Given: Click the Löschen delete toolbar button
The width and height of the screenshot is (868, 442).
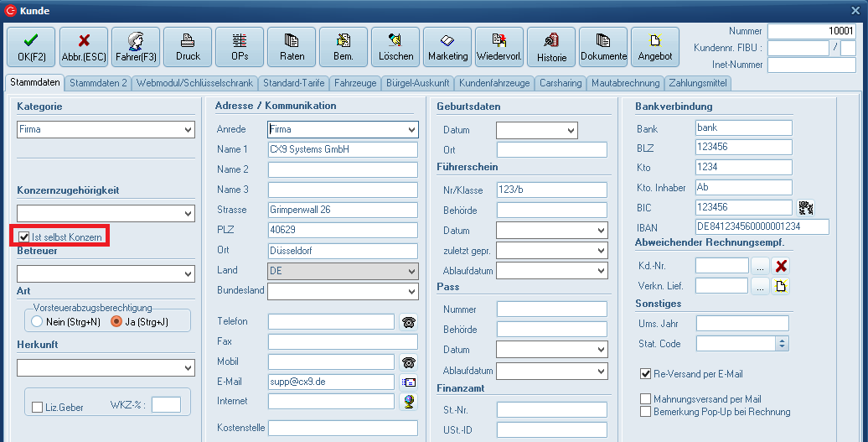Looking at the screenshot, I should (395, 47).
